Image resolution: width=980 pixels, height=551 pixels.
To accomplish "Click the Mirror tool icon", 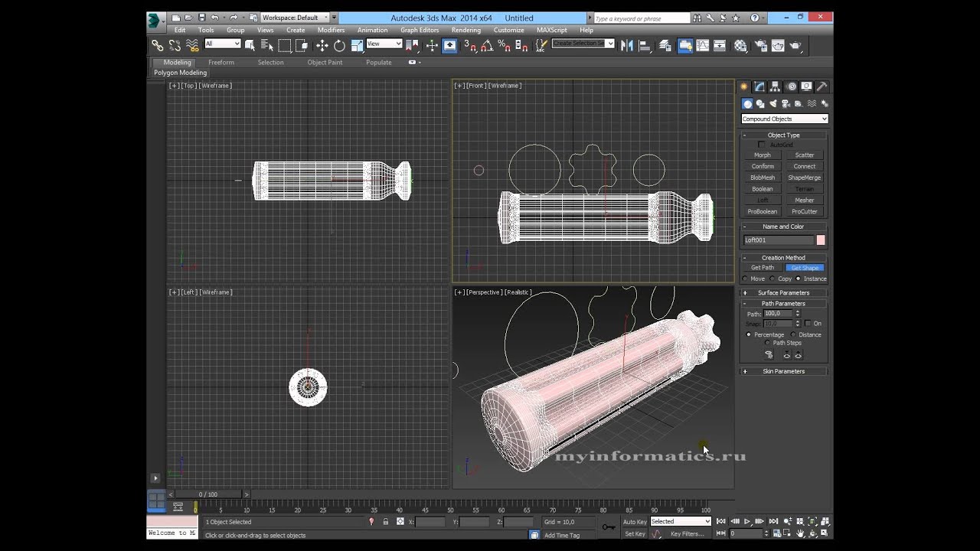I will pos(627,45).
